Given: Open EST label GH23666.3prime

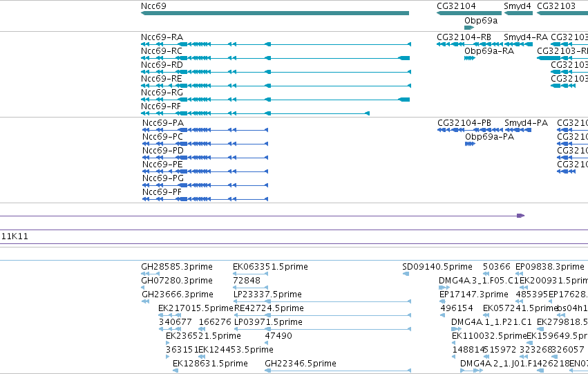Looking at the screenshot, I should click(178, 294).
